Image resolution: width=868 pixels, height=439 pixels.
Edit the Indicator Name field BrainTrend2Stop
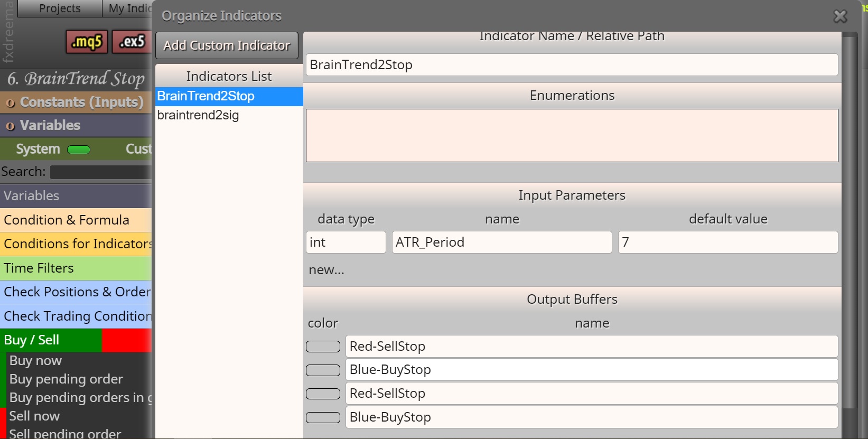pyautogui.click(x=572, y=65)
